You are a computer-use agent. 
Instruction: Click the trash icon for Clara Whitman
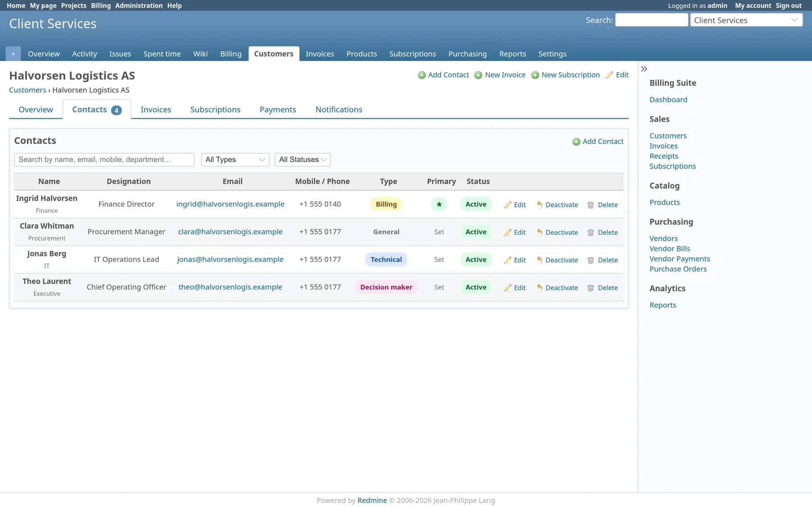point(591,233)
